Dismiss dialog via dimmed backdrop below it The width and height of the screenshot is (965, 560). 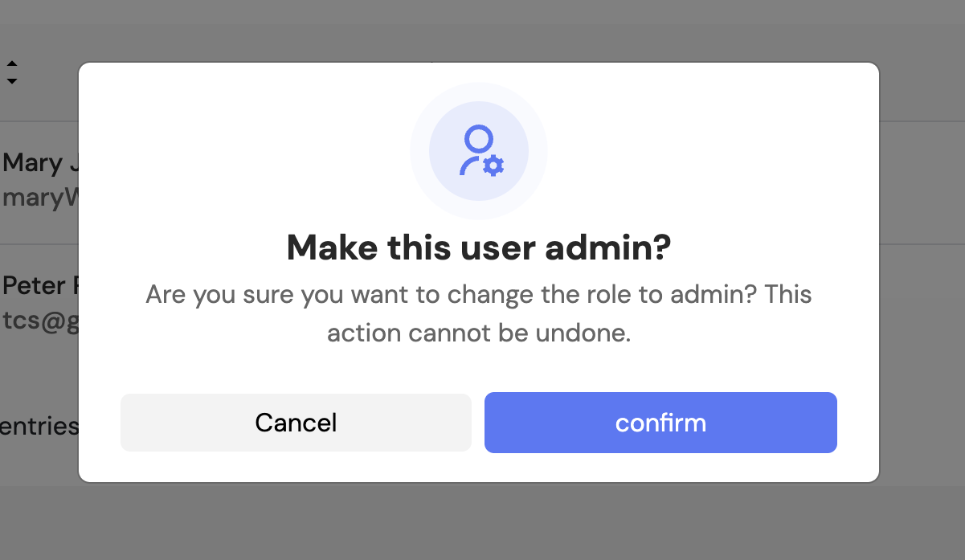pyautogui.click(x=482, y=522)
